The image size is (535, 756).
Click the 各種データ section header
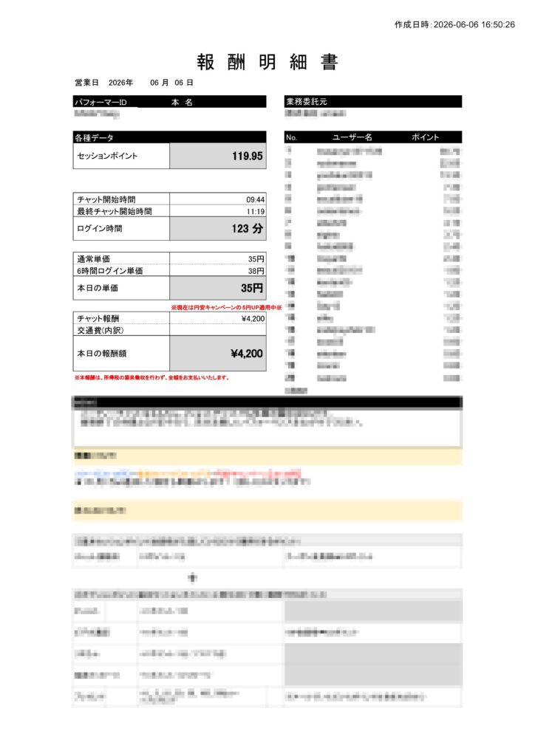tap(169, 137)
